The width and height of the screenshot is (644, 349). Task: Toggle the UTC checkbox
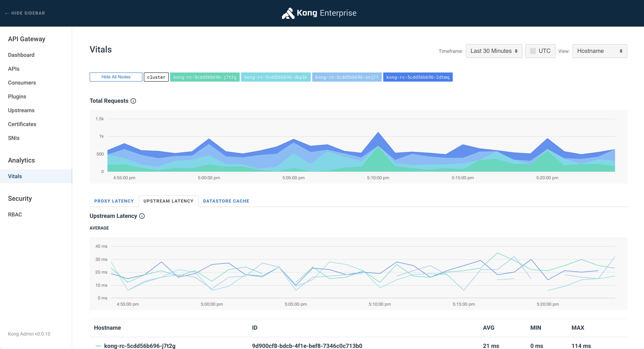533,51
